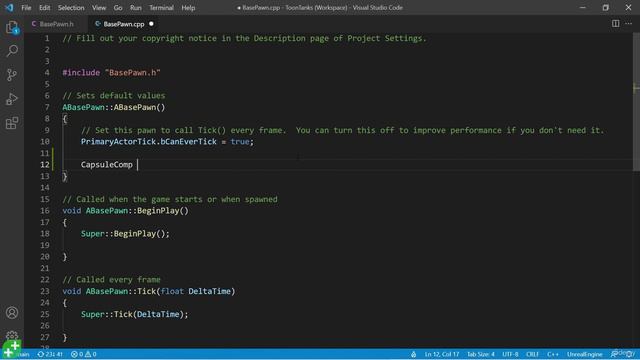Minimize the VS Code window
Screen dimensions: 640x360
point(583,7)
